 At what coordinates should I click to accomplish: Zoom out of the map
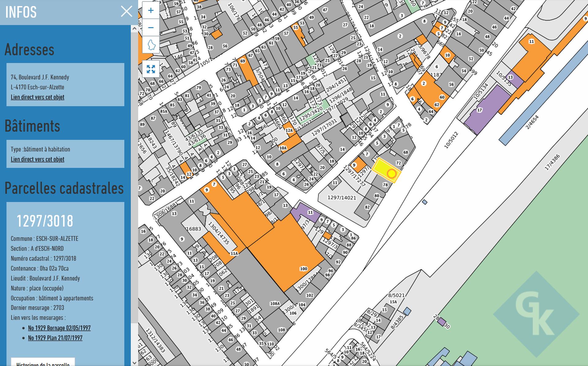coord(151,28)
